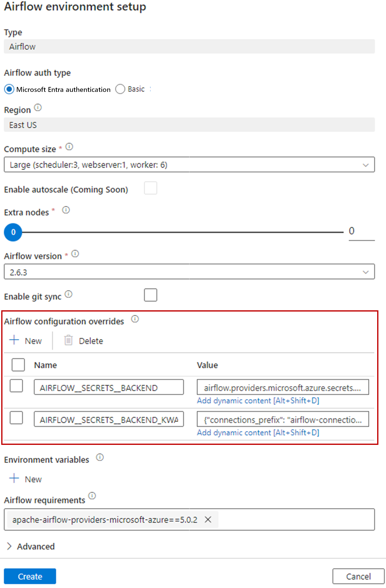Click the Environment variables info icon
386x588 pixels.
(100, 457)
